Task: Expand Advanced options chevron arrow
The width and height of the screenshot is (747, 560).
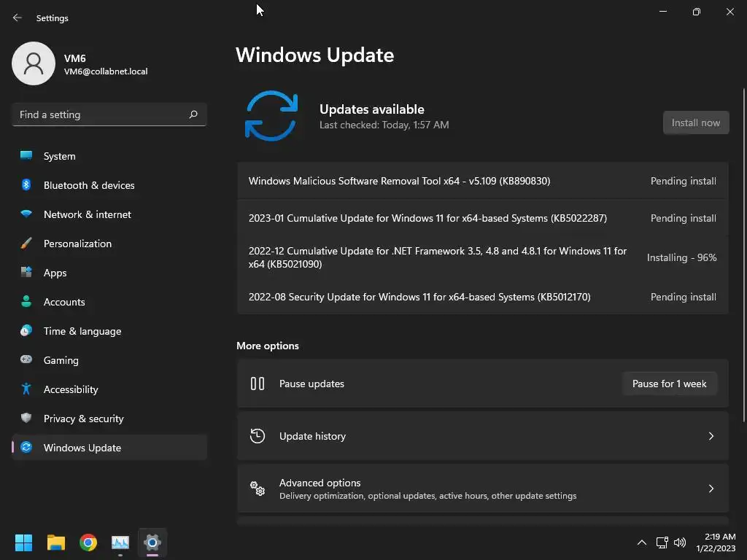Action: (711, 488)
